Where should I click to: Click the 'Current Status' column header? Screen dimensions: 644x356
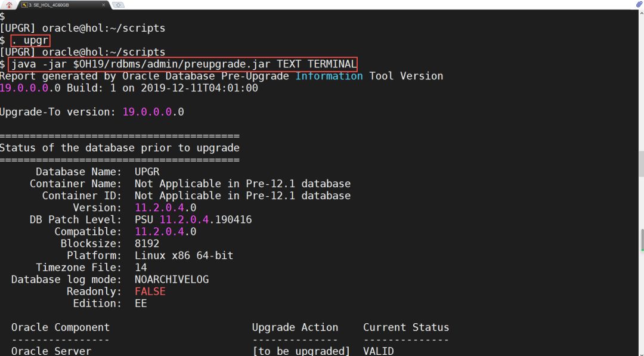click(406, 327)
